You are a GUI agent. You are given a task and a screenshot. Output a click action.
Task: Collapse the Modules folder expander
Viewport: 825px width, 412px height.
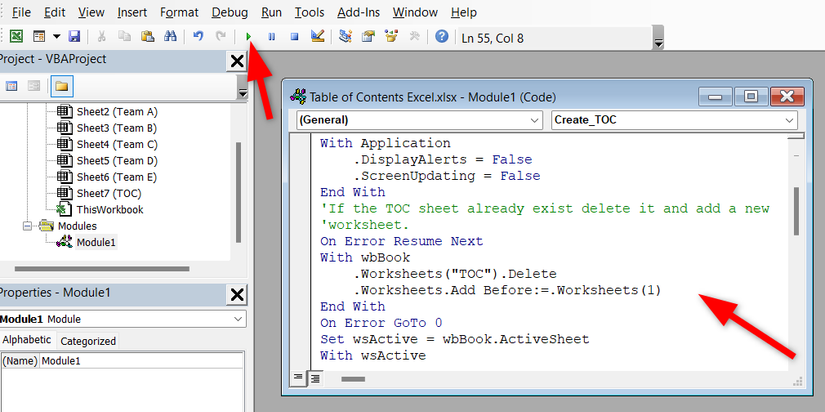[27, 226]
